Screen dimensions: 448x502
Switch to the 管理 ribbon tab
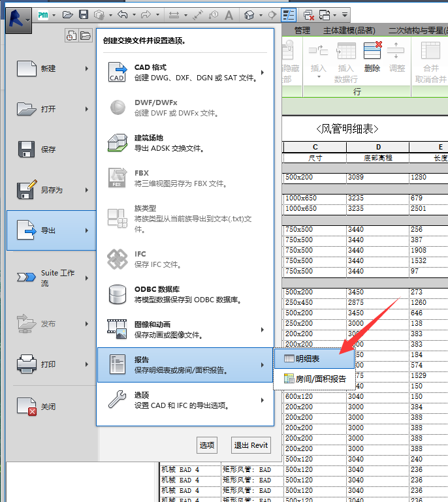click(302, 31)
